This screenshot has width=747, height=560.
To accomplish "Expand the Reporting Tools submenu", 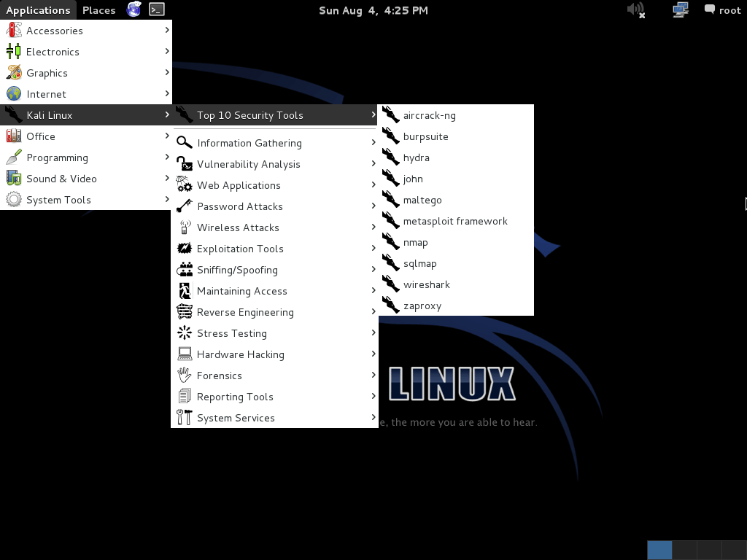I will (x=373, y=396).
